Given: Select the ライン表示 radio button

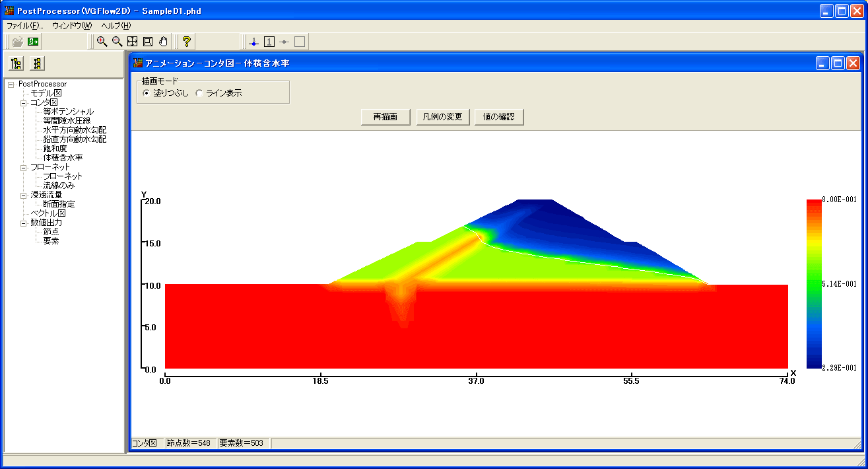Looking at the screenshot, I should [199, 93].
